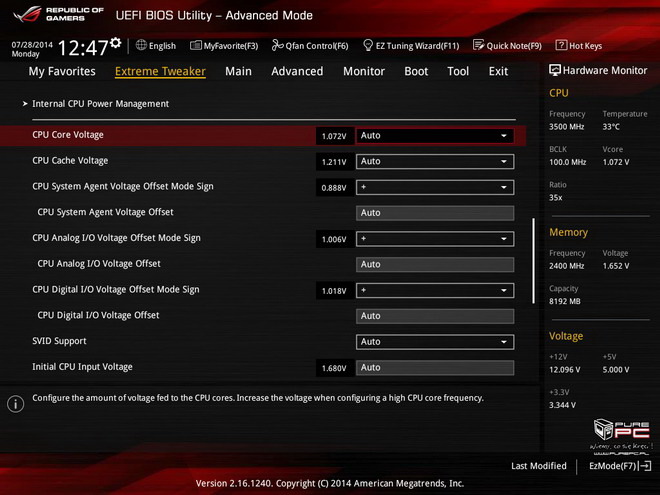Click the Quick Note notepad icon
The width and height of the screenshot is (660, 495).
pos(478,45)
